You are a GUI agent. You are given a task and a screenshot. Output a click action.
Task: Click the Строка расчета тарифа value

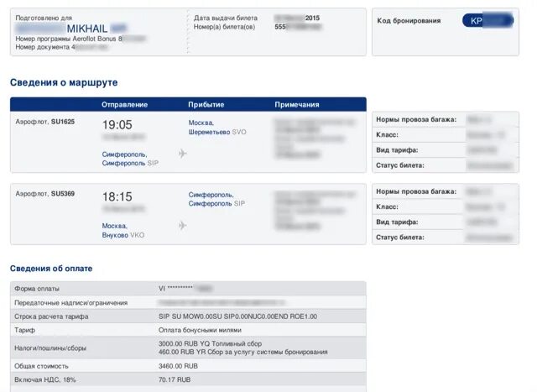237,316
